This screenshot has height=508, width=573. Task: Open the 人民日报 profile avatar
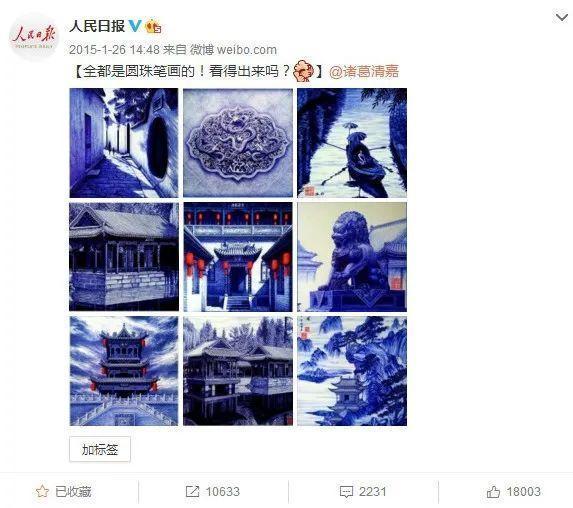pyautogui.click(x=33, y=37)
